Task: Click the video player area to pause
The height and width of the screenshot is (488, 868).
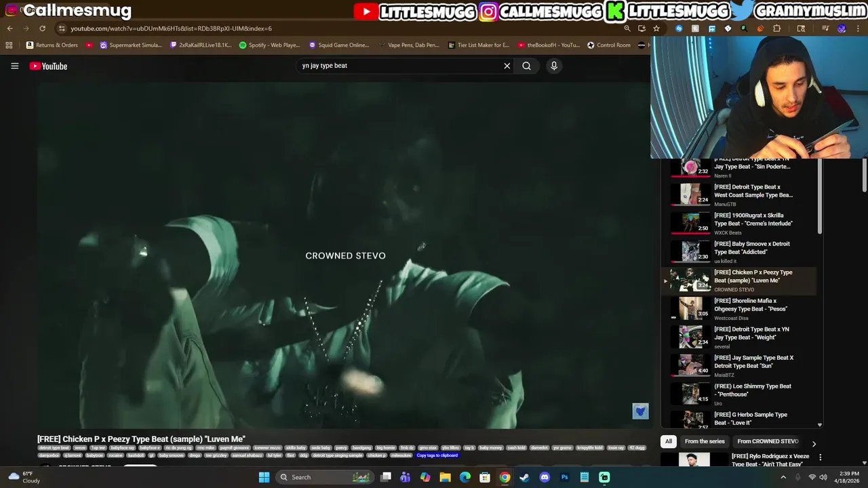Action: click(x=342, y=256)
